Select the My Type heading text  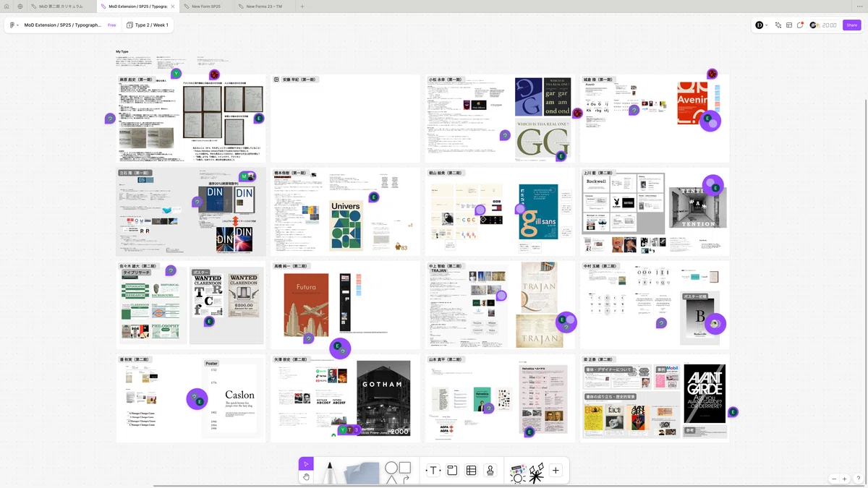122,51
